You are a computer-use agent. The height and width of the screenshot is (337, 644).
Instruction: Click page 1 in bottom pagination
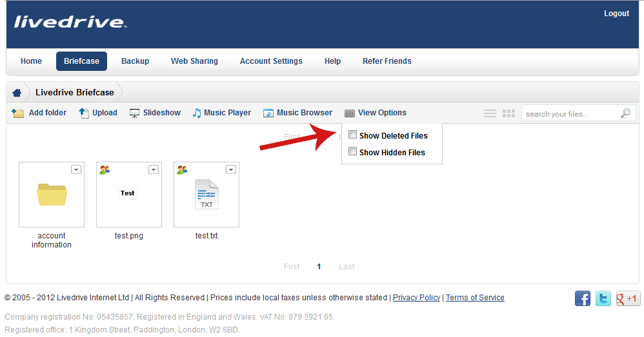pos(319,267)
